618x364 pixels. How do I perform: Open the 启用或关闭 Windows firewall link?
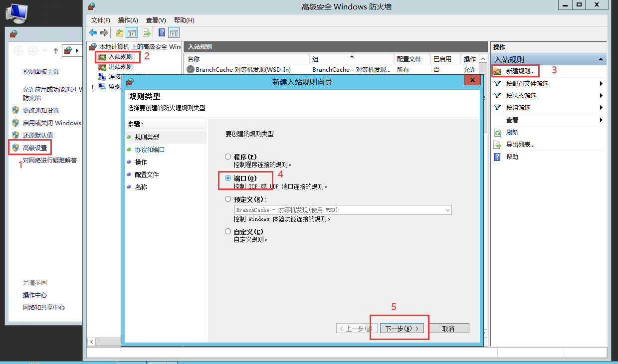click(x=52, y=123)
